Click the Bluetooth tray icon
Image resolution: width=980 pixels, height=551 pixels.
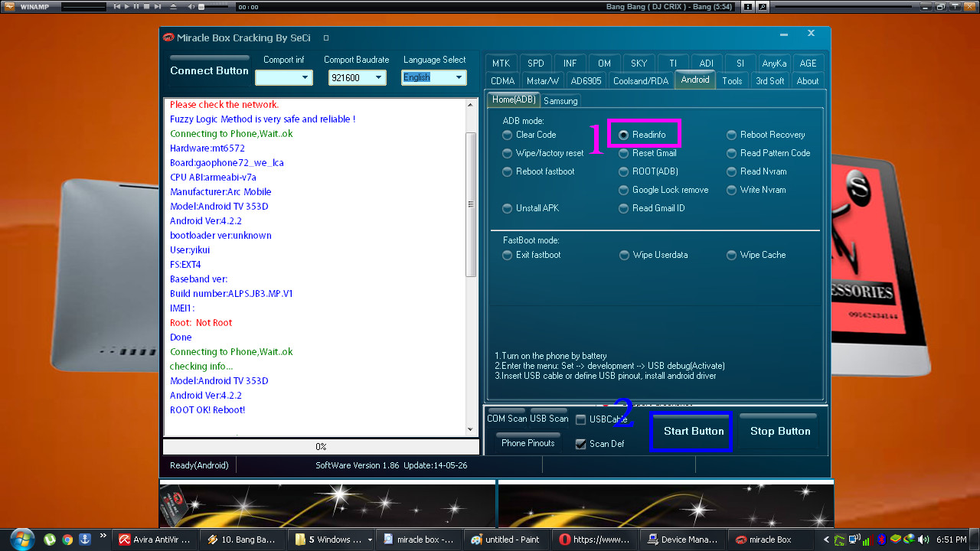click(x=882, y=540)
